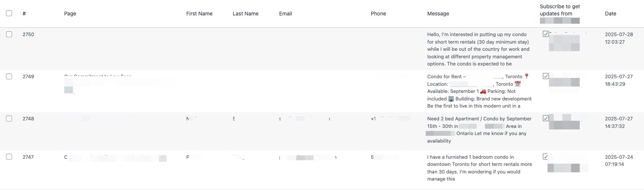Click the First Name column header
The width and height of the screenshot is (644, 190).
coord(199,14)
